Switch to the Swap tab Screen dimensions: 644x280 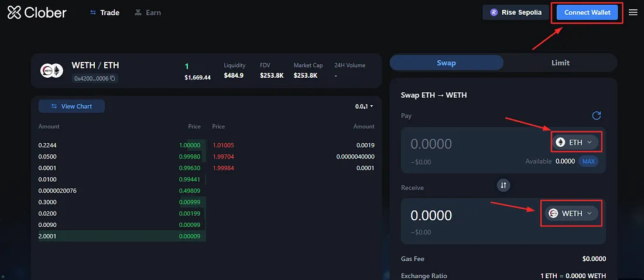447,63
